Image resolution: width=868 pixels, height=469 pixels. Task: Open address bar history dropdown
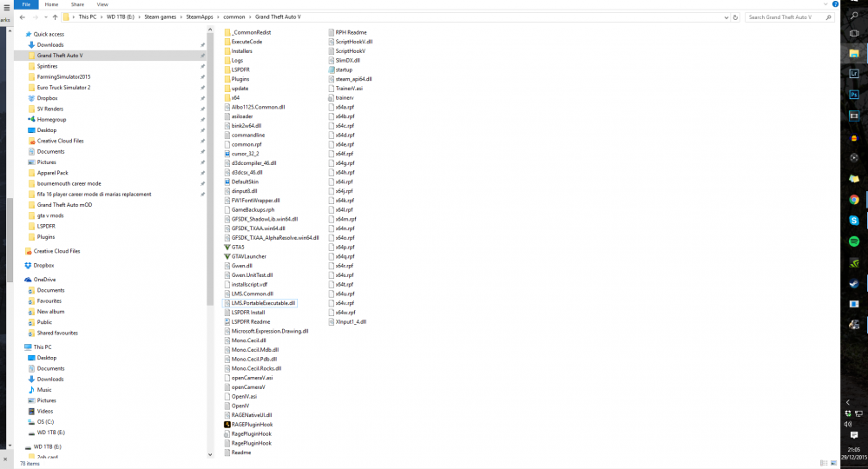[727, 17]
